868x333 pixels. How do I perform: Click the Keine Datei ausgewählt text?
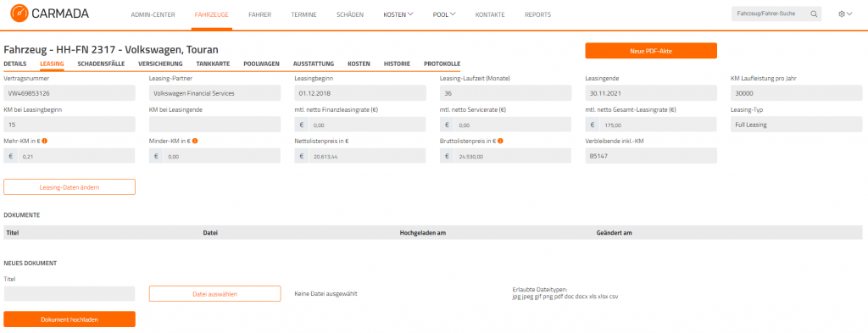coord(326,294)
